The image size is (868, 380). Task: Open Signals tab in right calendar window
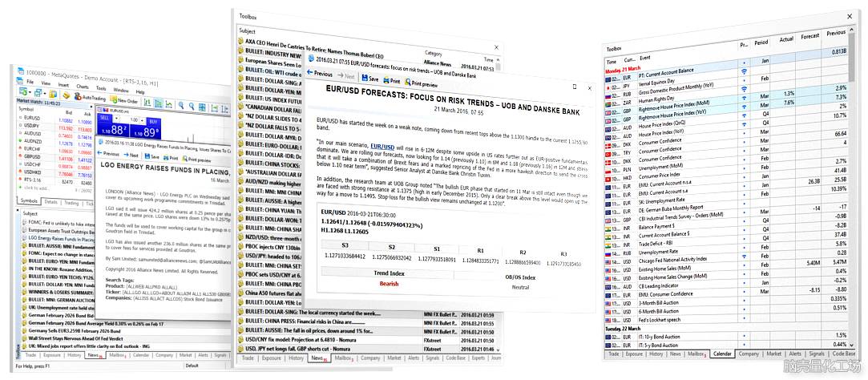tap(817, 354)
